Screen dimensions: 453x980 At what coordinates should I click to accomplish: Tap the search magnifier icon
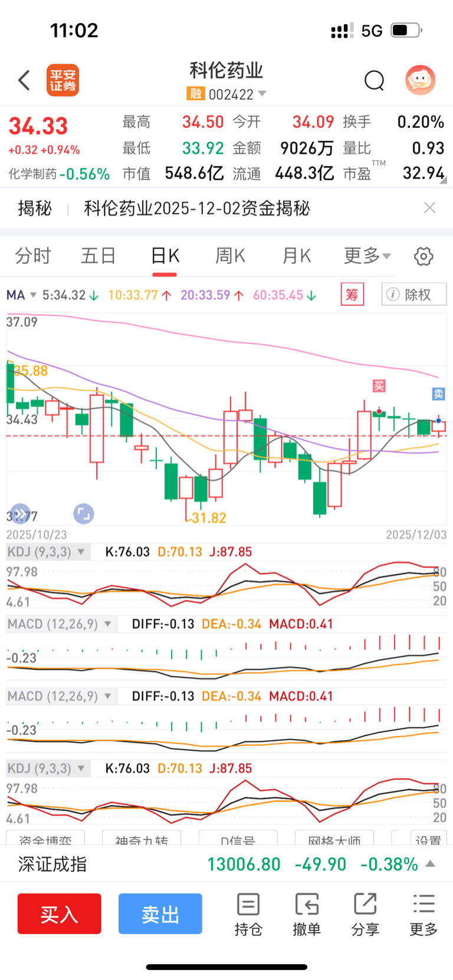click(x=374, y=80)
